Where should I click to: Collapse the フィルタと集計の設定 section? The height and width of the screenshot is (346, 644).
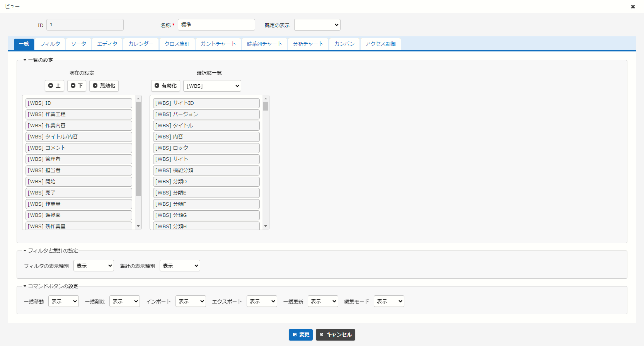click(51, 251)
